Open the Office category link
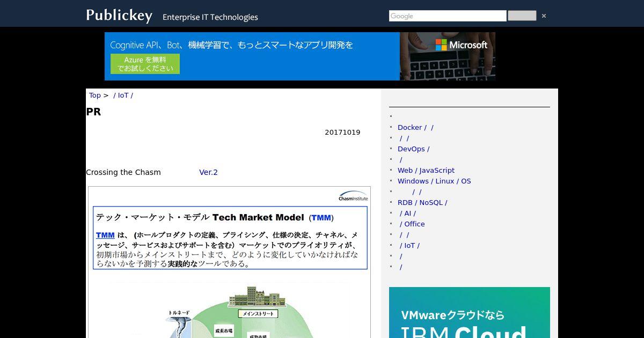644x338 pixels. tap(412, 224)
